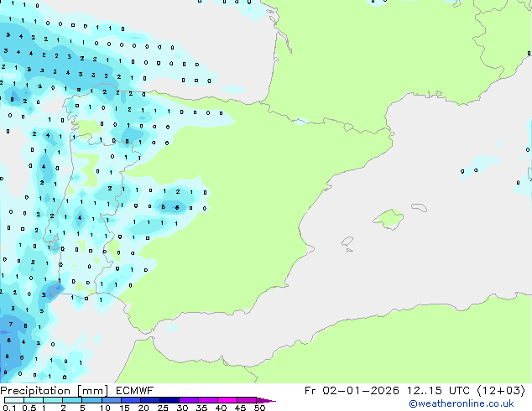Choose the 25–30 mm navy legend swatch
The height and width of the screenshot is (411, 532).
point(169,400)
